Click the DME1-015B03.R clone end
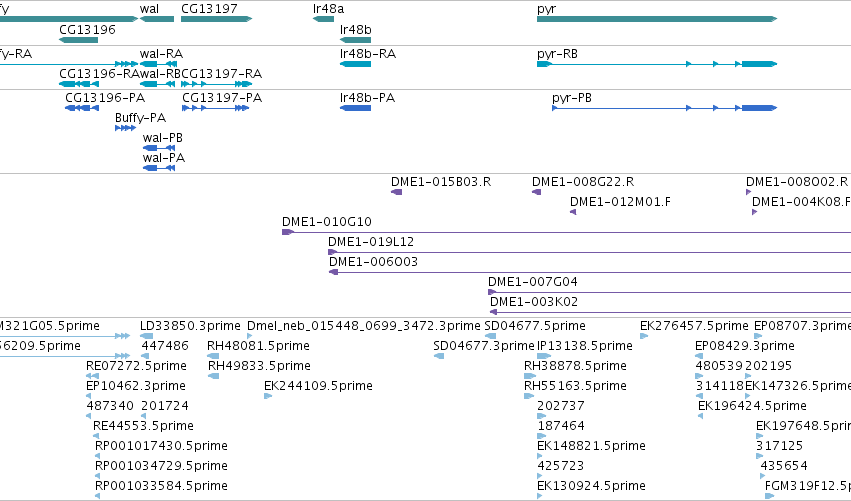Image resolution: width=851 pixels, height=501 pixels. pos(397,192)
